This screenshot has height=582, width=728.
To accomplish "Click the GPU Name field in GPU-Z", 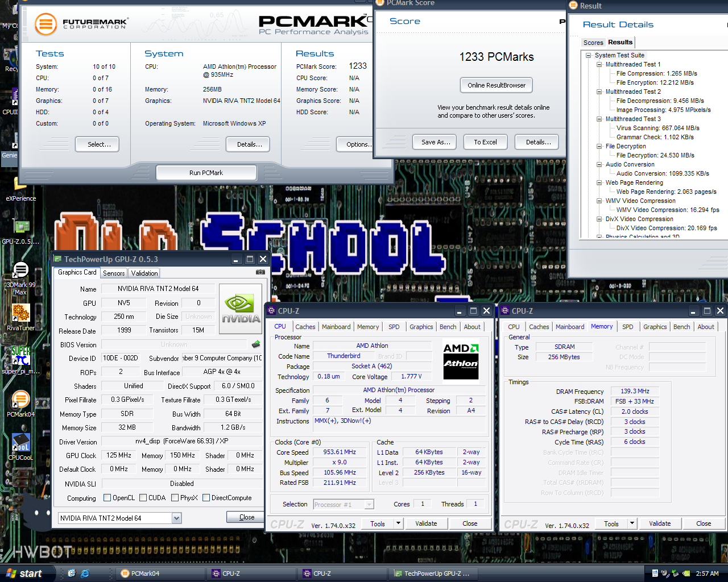I will (158, 289).
